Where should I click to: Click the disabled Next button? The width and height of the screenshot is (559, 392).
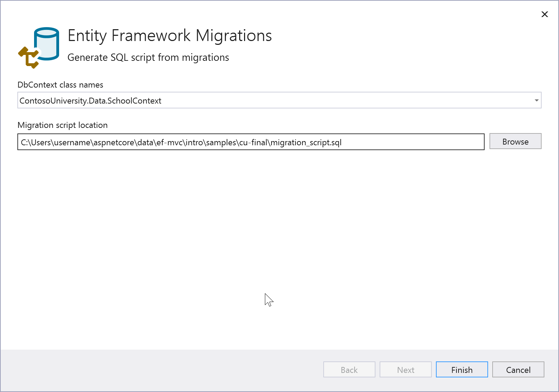(x=405, y=369)
